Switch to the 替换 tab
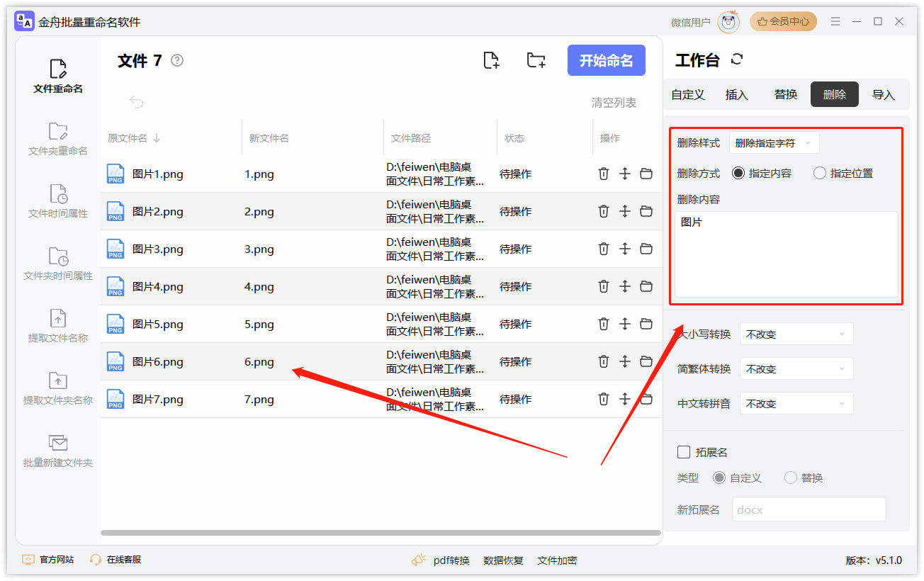This screenshot has width=924, height=581. click(x=785, y=95)
